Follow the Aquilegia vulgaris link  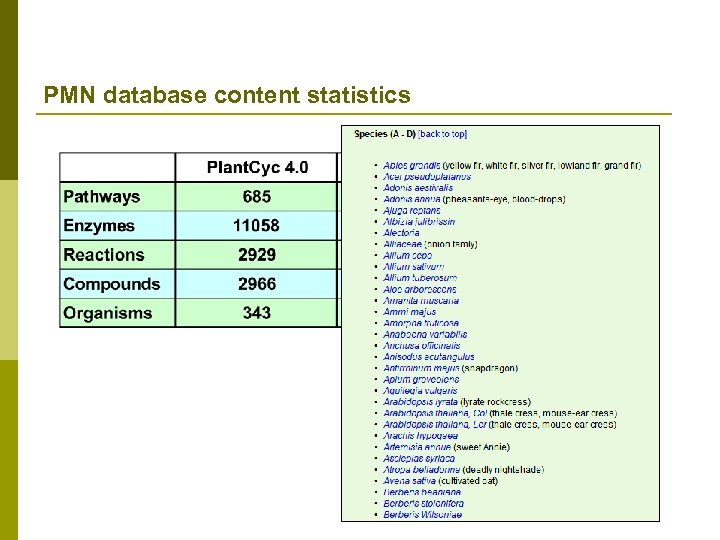click(420, 391)
